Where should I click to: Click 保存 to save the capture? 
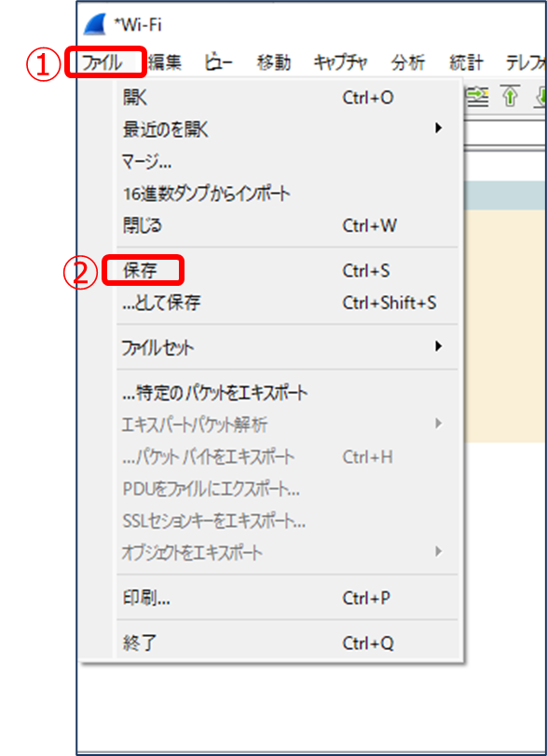287,271
